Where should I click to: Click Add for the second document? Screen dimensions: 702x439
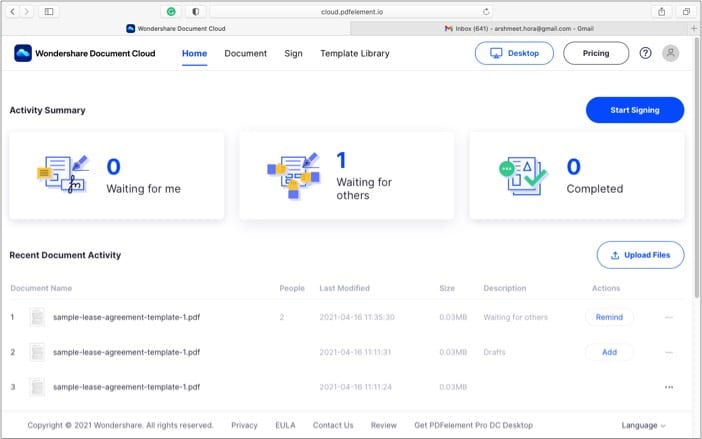[609, 352]
